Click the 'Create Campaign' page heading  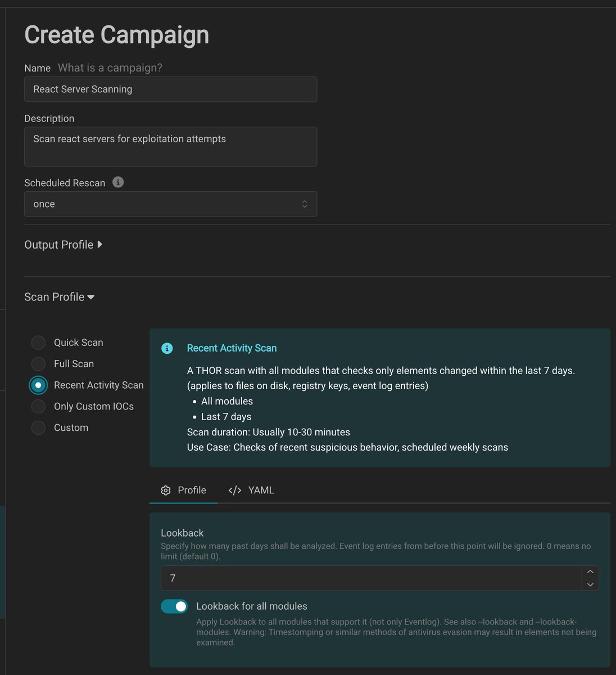coord(117,35)
